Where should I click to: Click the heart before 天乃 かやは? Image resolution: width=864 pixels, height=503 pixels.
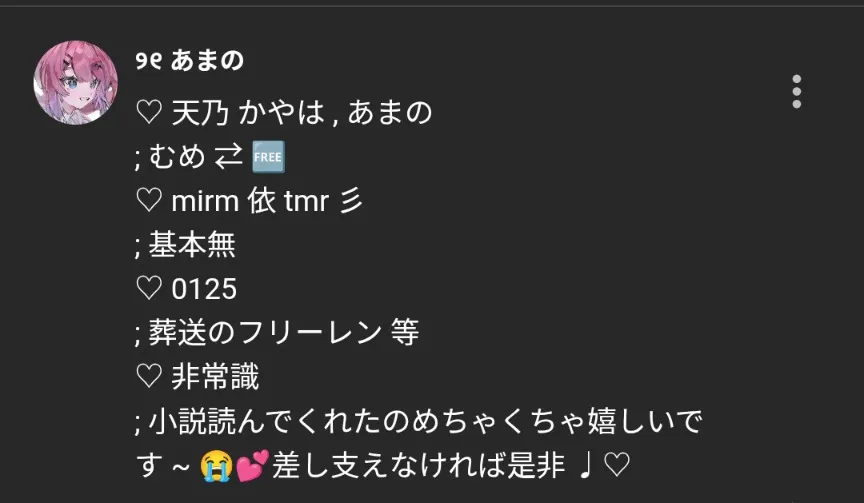point(149,113)
